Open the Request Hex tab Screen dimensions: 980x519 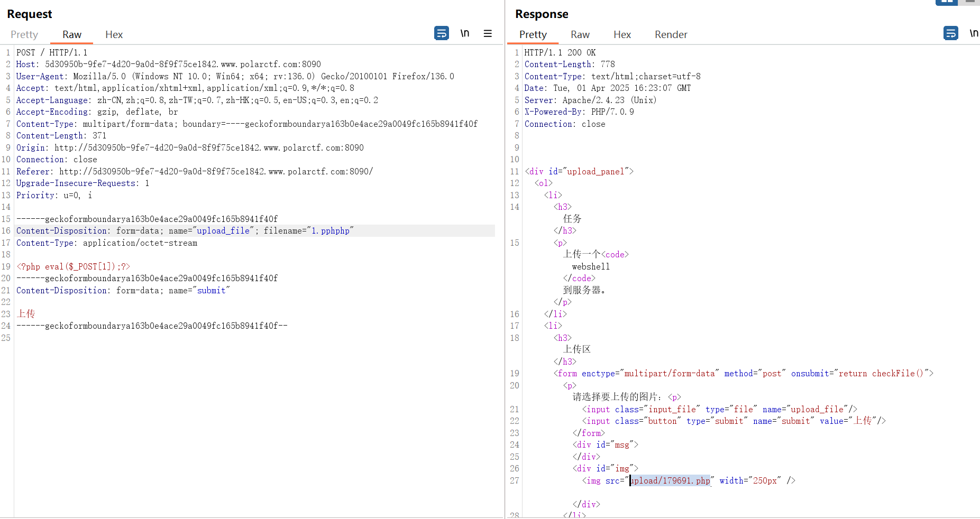[x=114, y=34]
